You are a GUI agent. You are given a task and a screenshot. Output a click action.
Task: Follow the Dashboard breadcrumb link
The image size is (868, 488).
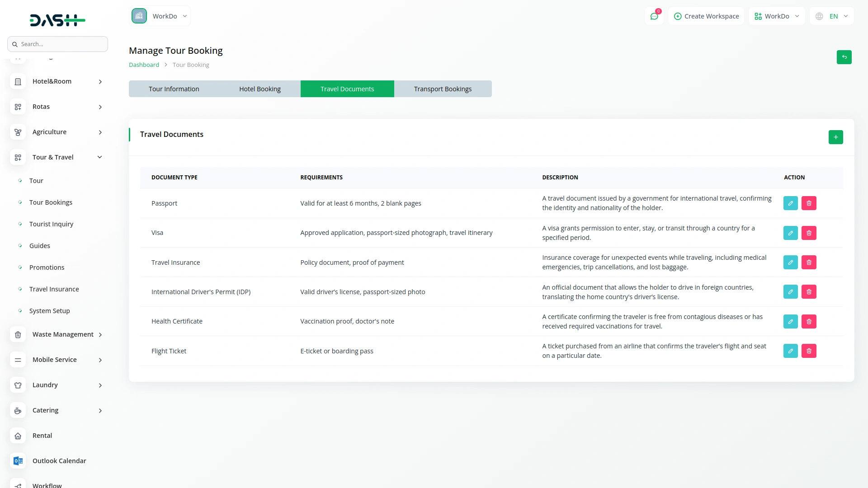click(144, 65)
